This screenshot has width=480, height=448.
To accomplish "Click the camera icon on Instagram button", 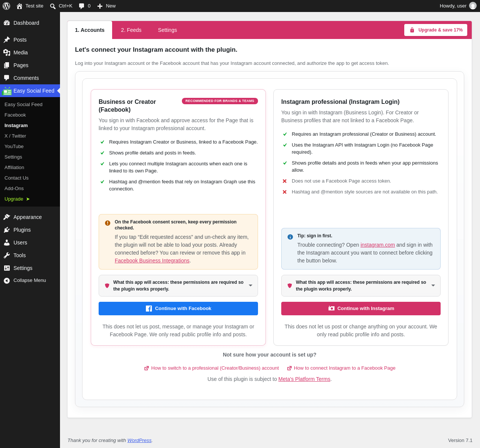I will coord(331,308).
